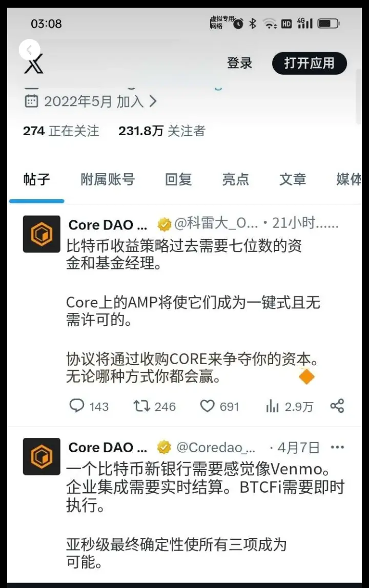
Task: Switch to the 回复 tab
Action: [x=178, y=179]
